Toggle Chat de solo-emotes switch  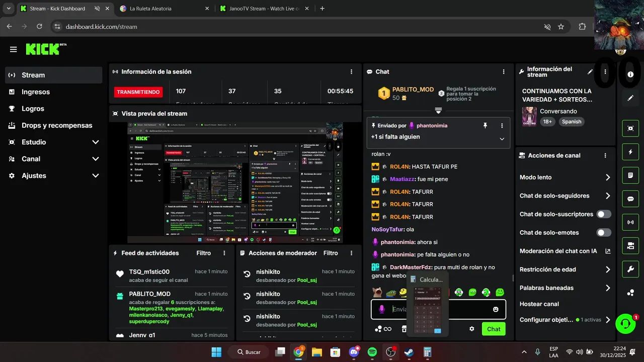(x=604, y=233)
